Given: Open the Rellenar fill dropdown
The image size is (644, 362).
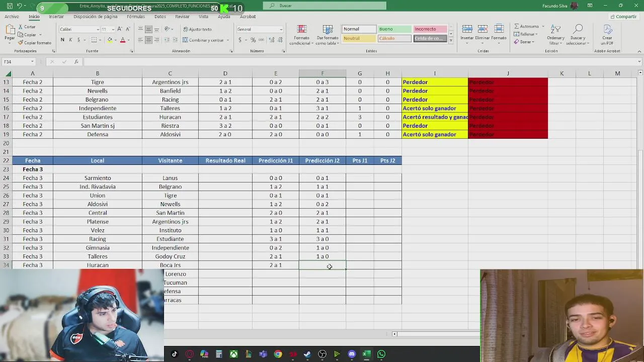Looking at the screenshot, I should pyautogui.click(x=525, y=34).
